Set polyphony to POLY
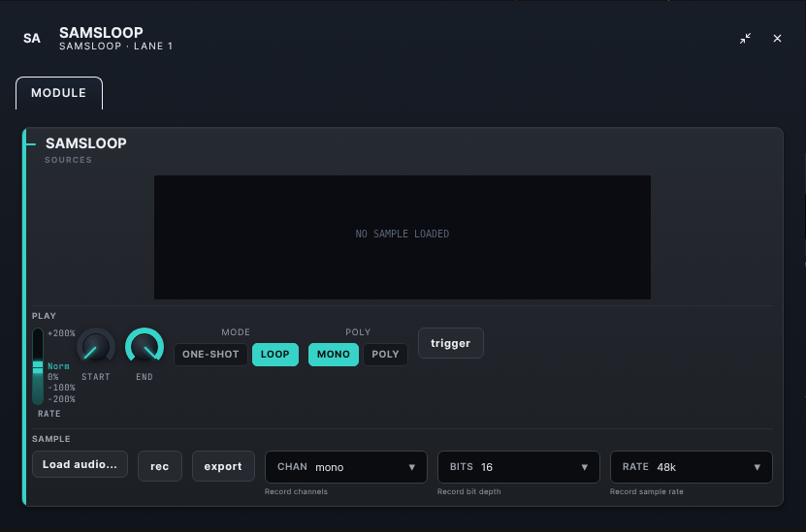This screenshot has width=806, height=532. point(385,355)
